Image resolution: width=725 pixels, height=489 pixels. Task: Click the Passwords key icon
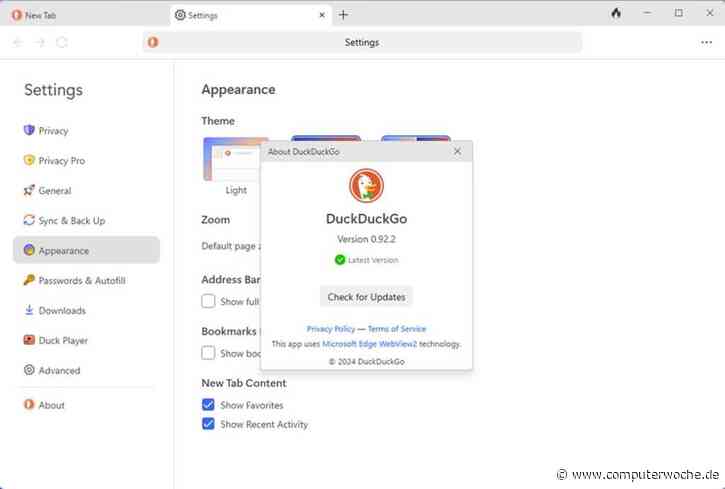29,280
